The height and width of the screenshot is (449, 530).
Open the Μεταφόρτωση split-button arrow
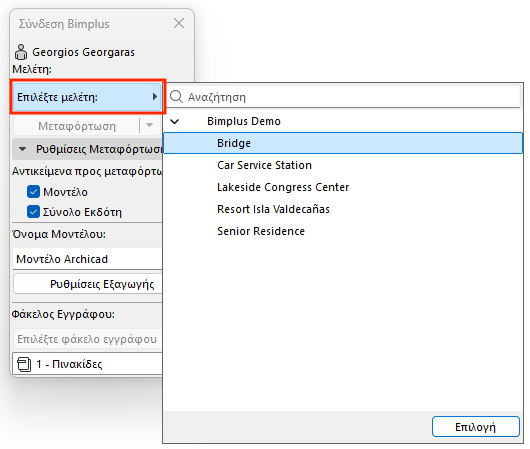[x=149, y=125]
